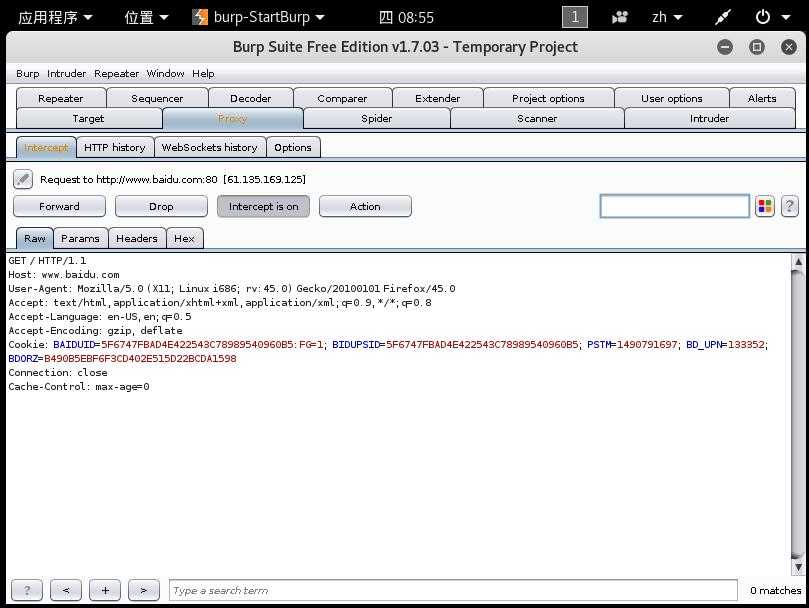Click the '0 matches' search result label
This screenshot has height=608, width=809.
coord(775,590)
